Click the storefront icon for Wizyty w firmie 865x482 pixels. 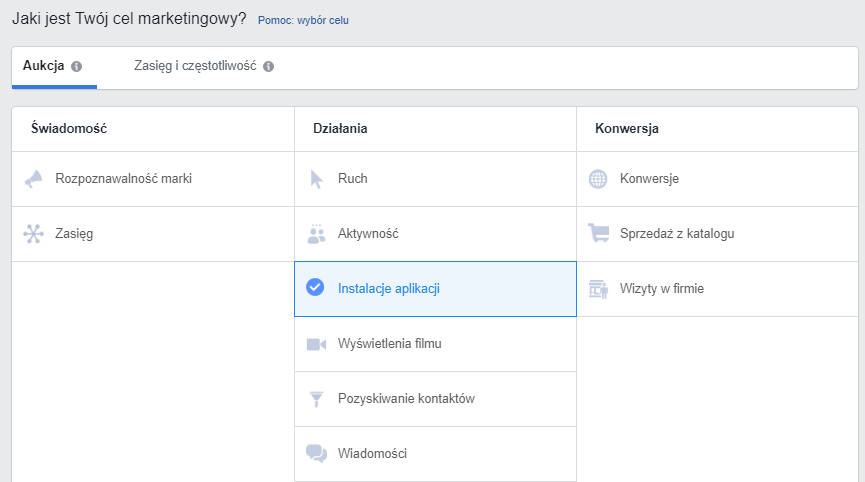[x=598, y=289]
